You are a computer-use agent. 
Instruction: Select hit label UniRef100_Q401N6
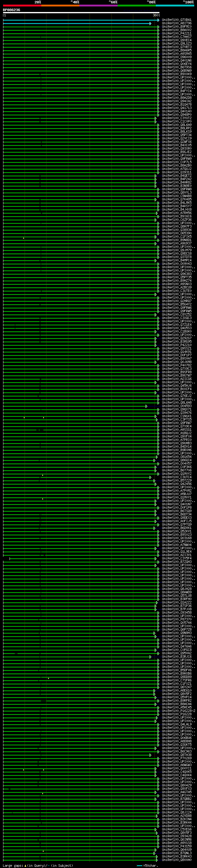click(177, 61)
